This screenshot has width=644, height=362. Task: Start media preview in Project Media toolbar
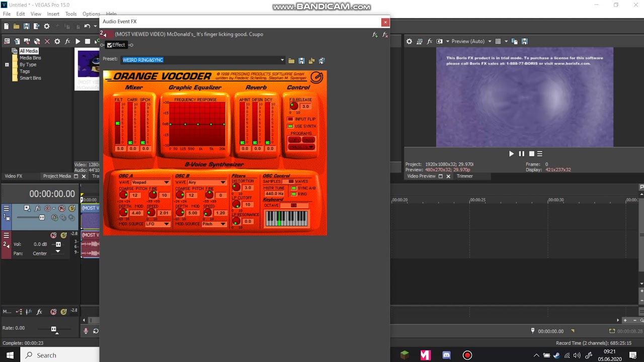click(x=77, y=41)
